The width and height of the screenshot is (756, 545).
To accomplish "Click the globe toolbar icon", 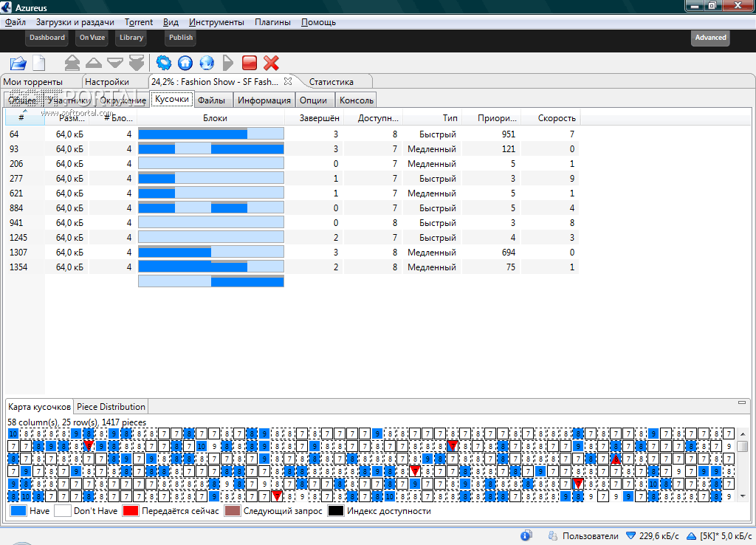I will (207, 63).
